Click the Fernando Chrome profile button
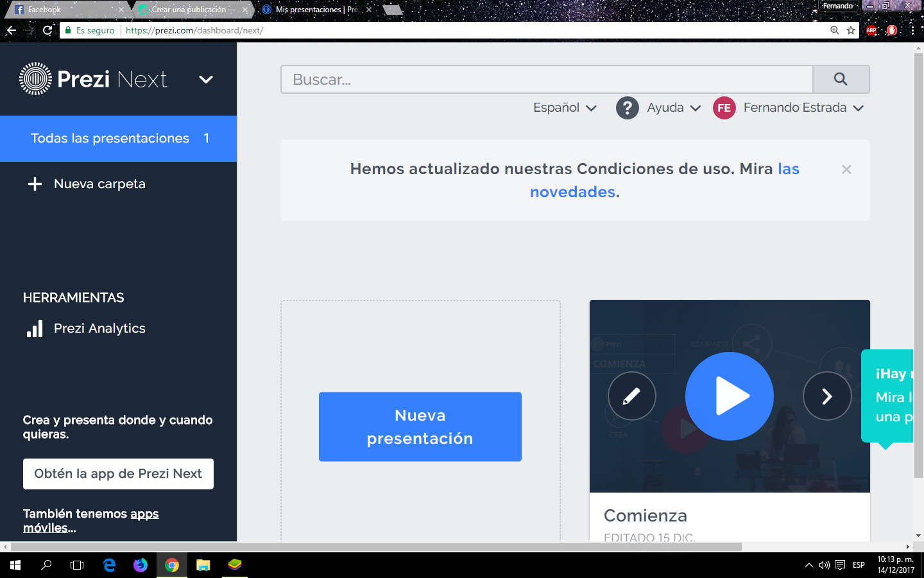924x578 pixels. click(838, 6)
